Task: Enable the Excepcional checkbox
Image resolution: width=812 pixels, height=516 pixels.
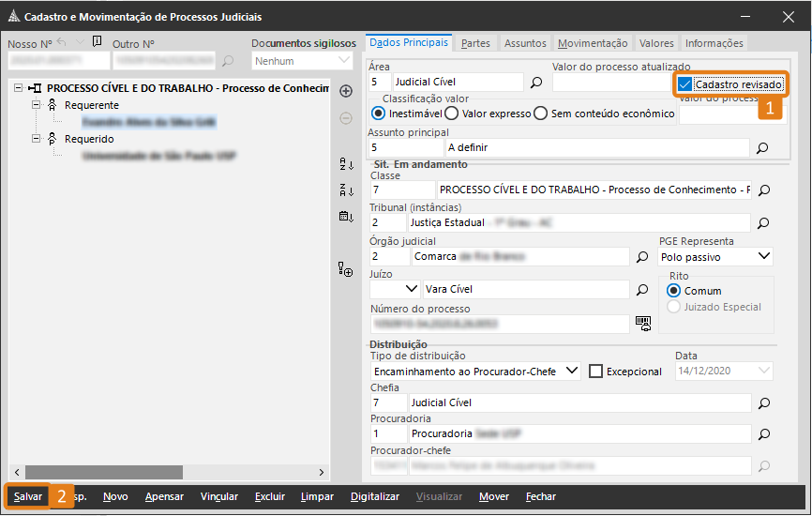Action: tap(595, 372)
